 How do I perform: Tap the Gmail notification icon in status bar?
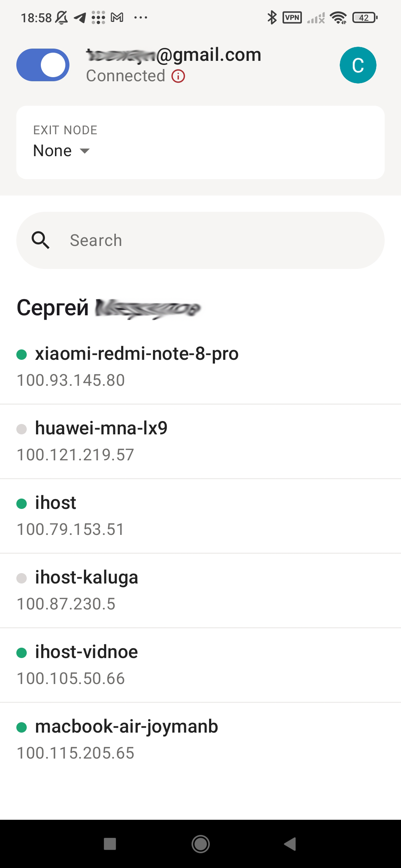pos(117,17)
